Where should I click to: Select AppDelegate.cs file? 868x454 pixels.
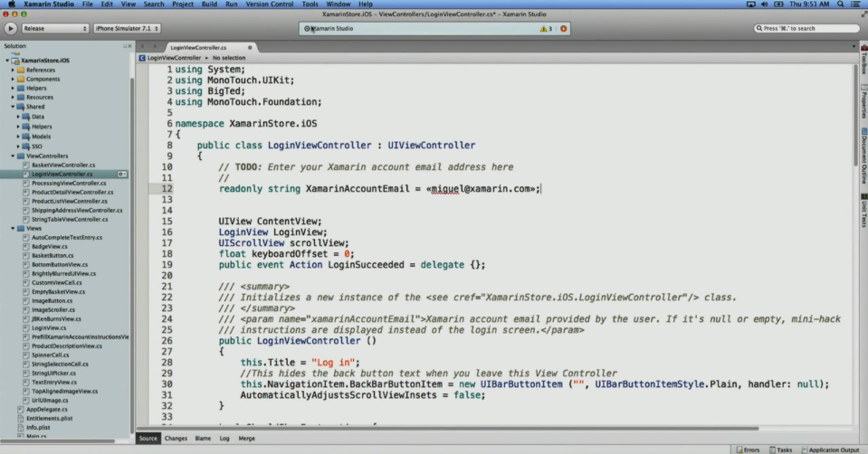click(x=46, y=409)
